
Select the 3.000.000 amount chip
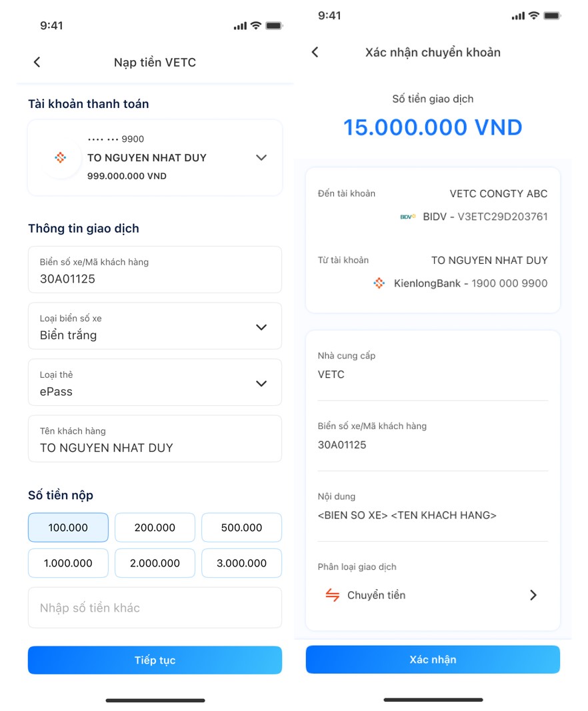[x=241, y=563]
